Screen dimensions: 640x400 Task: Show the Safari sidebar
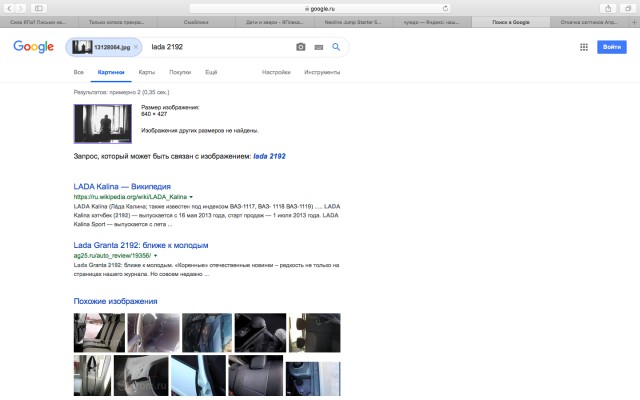coord(38,8)
